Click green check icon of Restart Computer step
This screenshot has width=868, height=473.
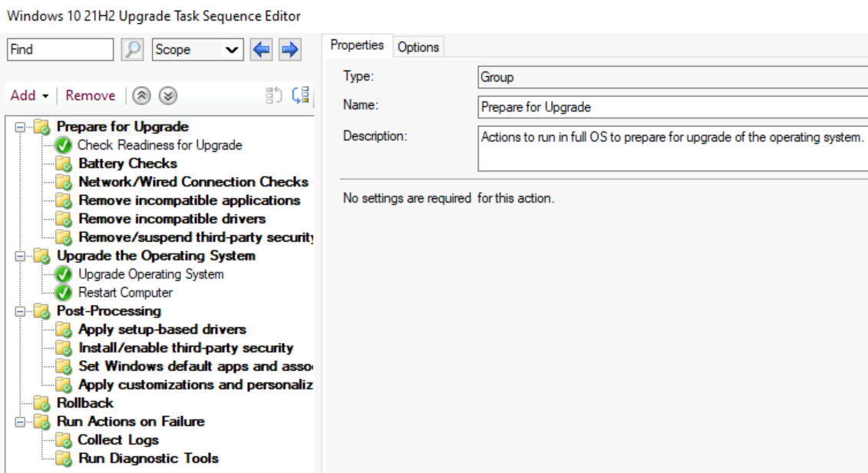coord(64,293)
